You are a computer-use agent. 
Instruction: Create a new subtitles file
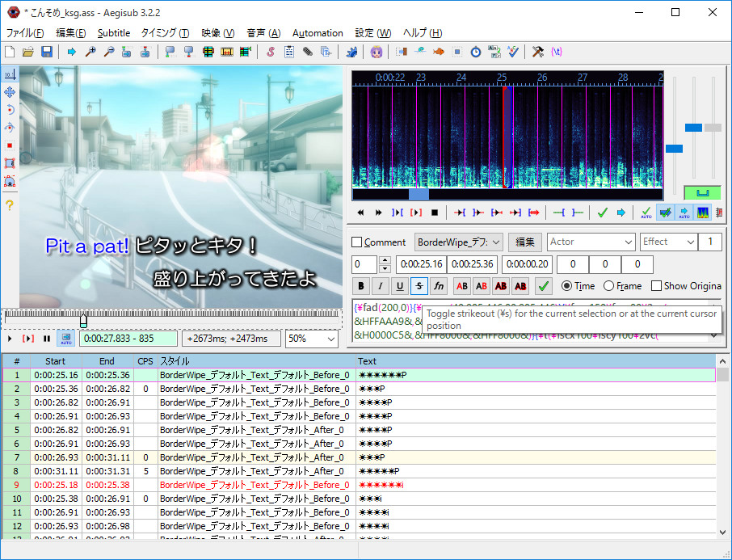point(10,52)
